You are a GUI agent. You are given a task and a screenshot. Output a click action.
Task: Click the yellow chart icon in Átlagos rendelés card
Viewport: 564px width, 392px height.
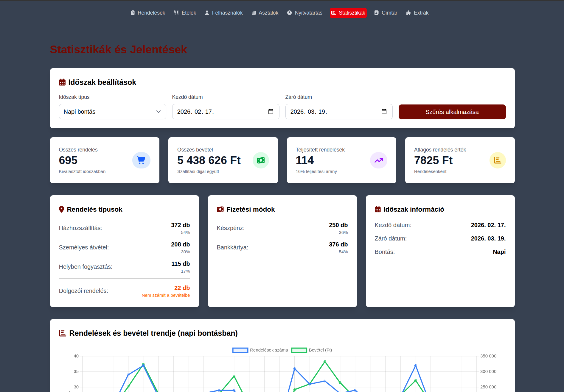pos(497,160)
